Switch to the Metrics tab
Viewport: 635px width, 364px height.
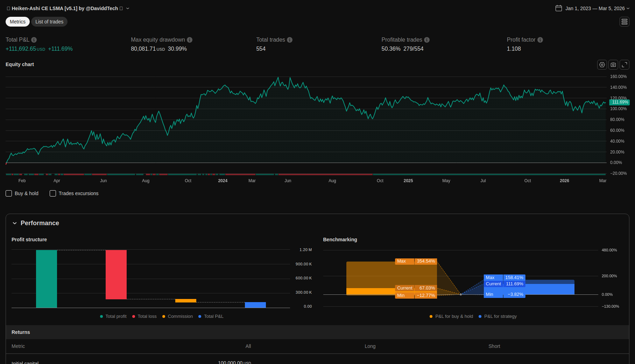[17, 22]
